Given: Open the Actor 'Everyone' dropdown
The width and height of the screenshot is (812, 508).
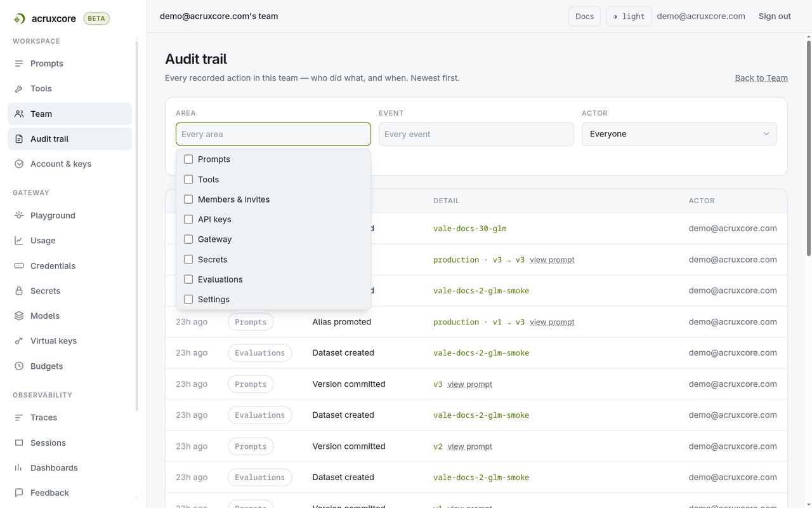Looking at the screenshot, I should click(x=679, y=134).
